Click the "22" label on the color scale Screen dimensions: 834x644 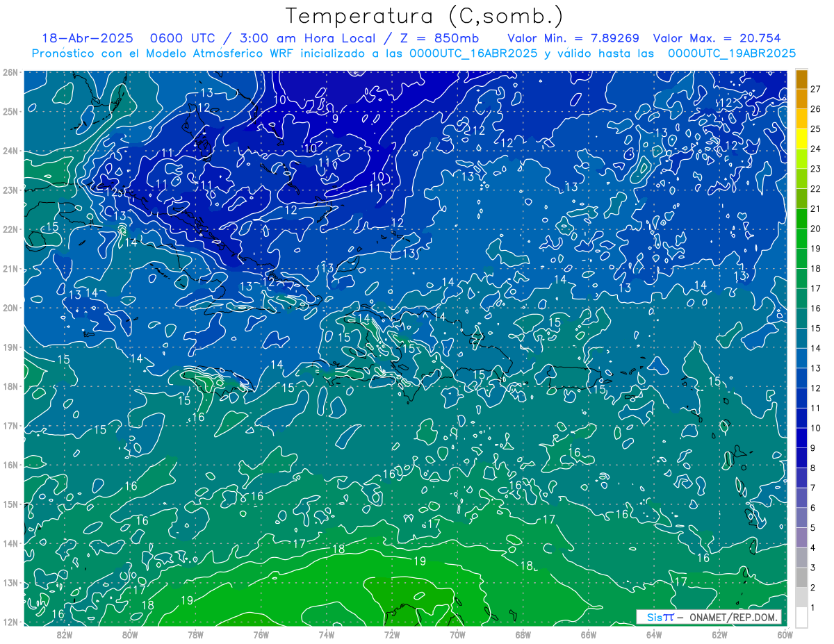point(815,188)
